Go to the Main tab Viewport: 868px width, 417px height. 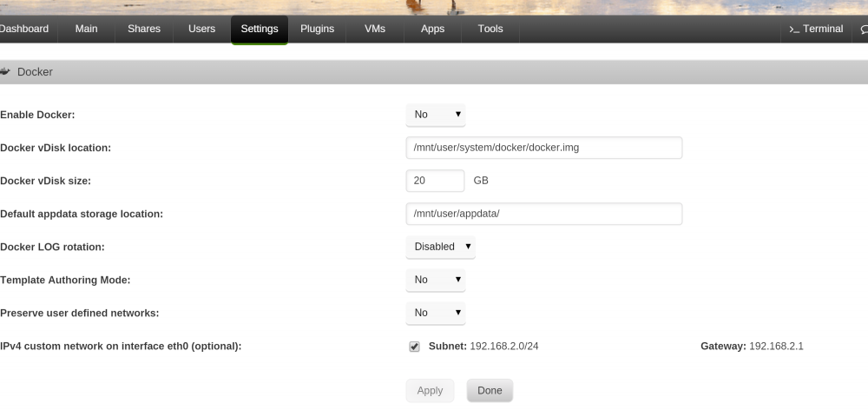tap(86, 29)
